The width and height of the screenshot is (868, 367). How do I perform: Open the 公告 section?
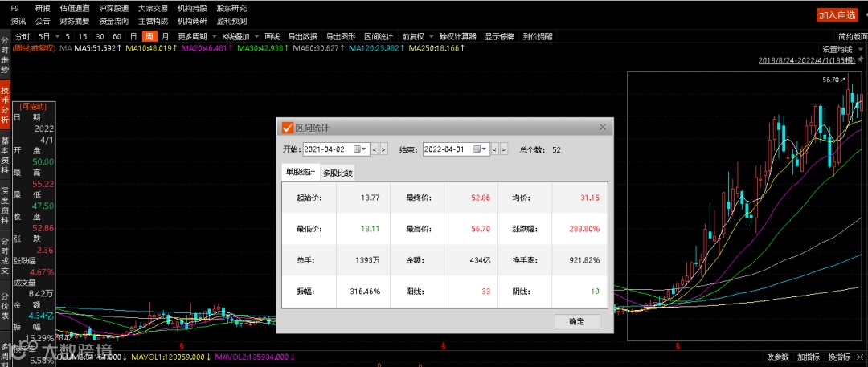click(x=43, y=21)
